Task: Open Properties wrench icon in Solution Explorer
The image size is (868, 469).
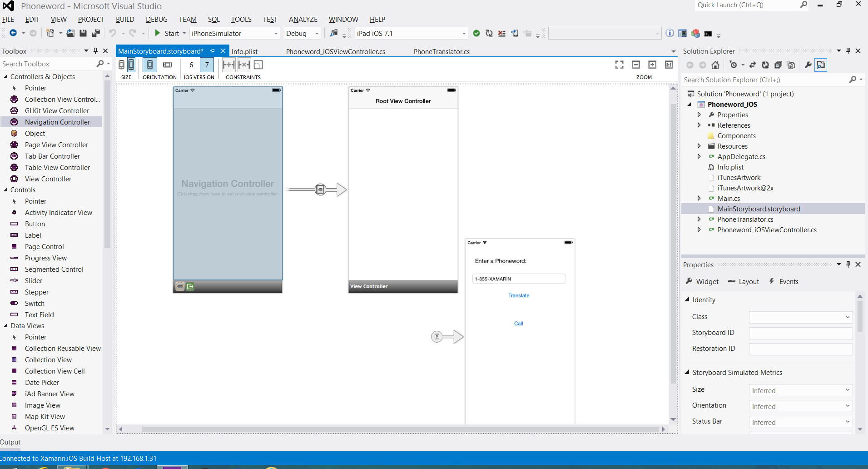Action: pos(808,65)
